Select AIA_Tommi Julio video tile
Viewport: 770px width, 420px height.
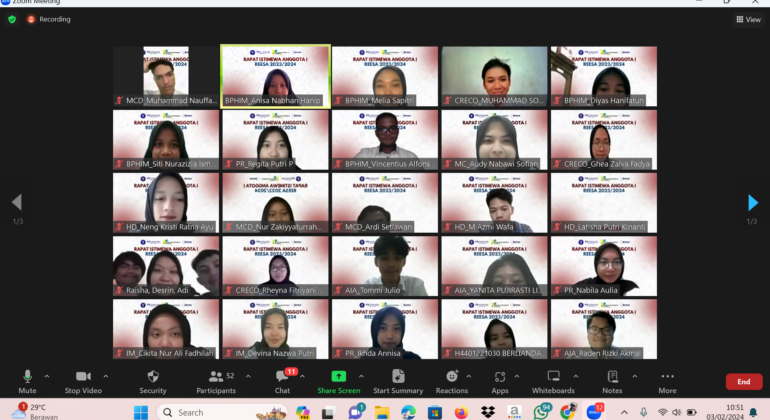tap(385, 266)
